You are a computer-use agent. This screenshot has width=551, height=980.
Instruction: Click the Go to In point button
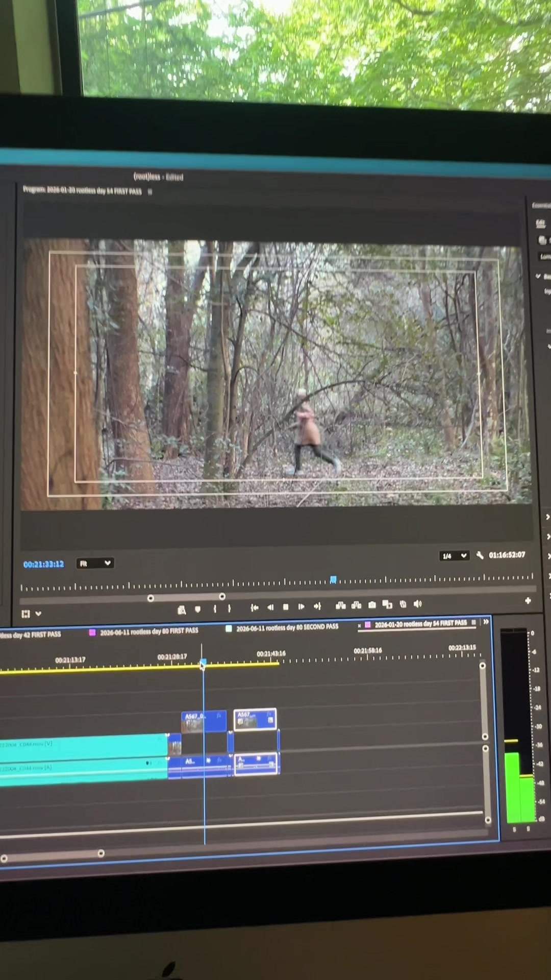click(255, 607)
